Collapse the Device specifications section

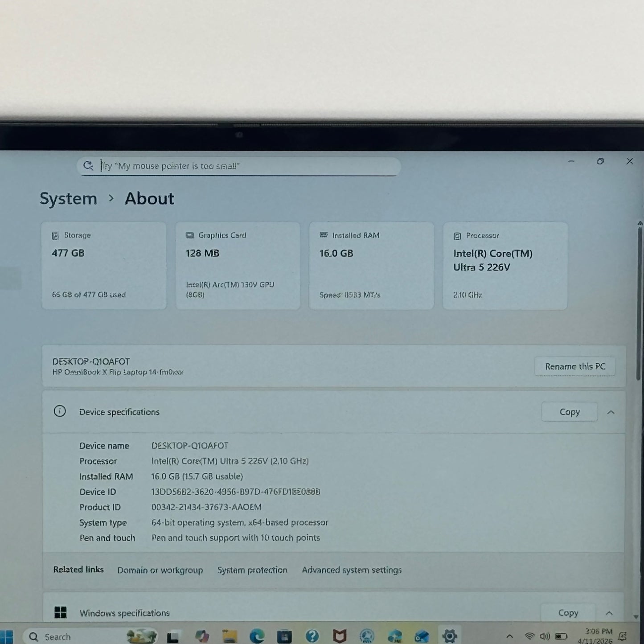point(611,412)
